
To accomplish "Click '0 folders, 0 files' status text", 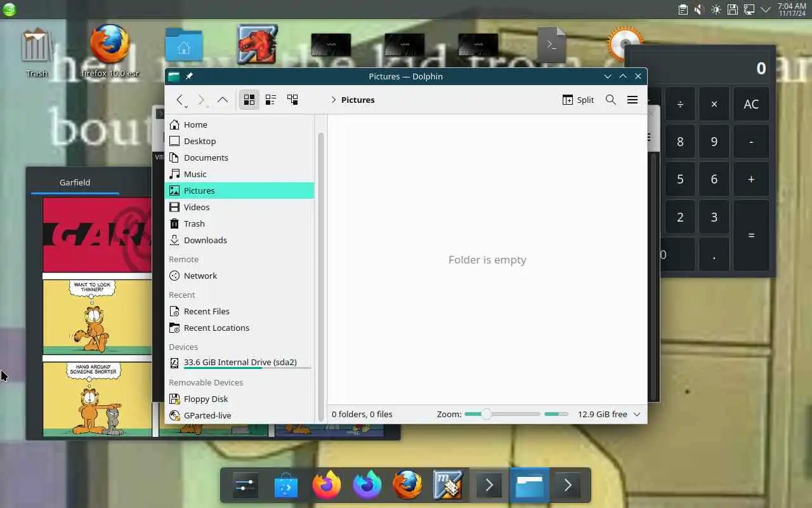I will [362, 414].
